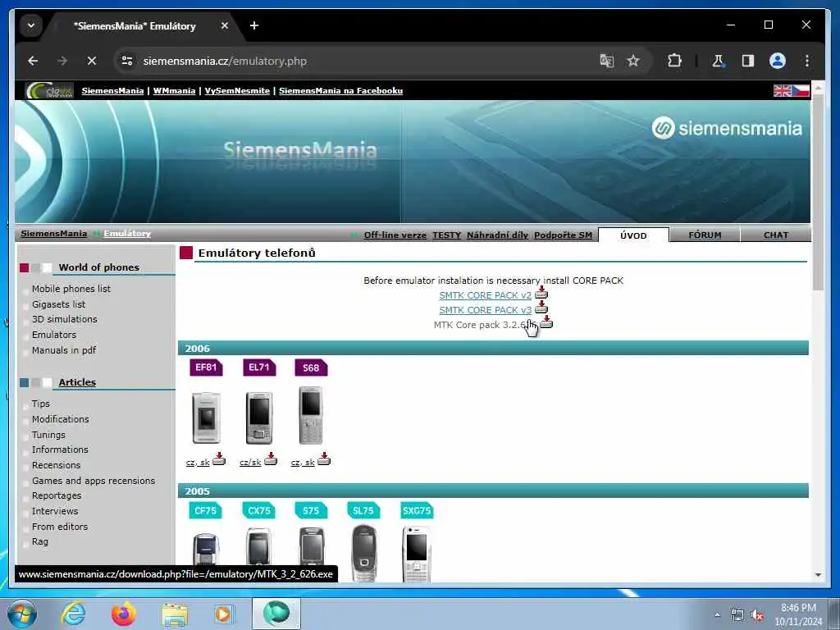Open Chrome three-dot menu

807,61
